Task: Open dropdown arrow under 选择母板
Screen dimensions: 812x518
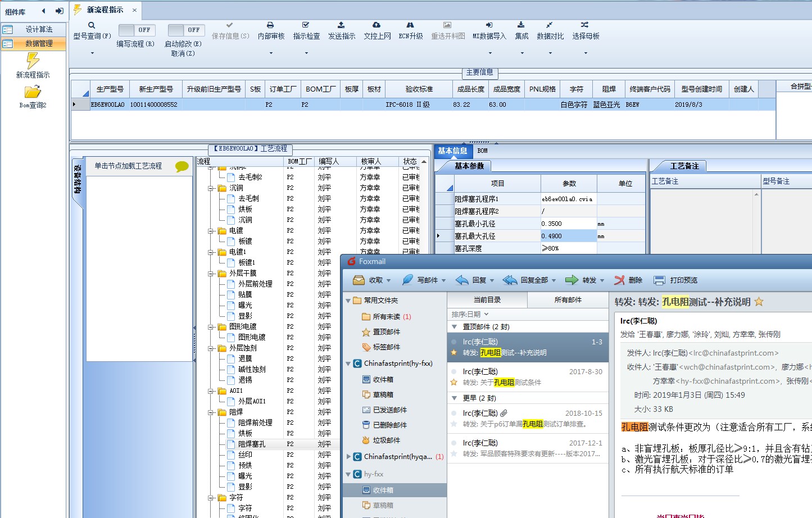Action: [586, 53]
